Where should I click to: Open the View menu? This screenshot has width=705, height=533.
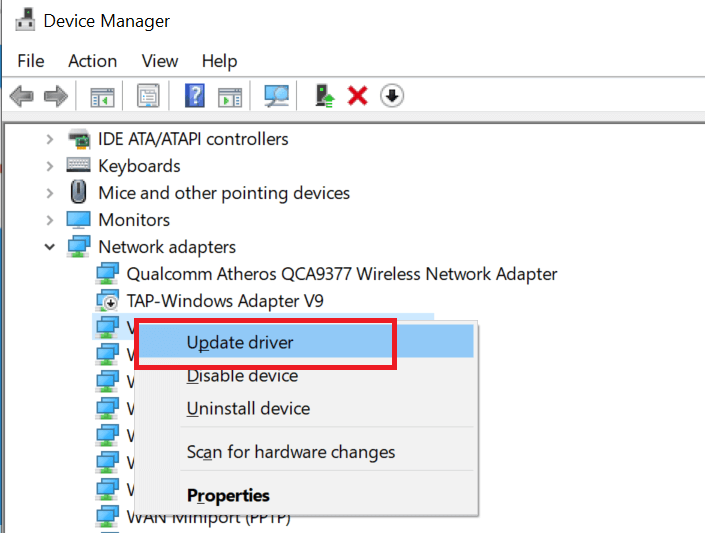(x=160, y=61)
